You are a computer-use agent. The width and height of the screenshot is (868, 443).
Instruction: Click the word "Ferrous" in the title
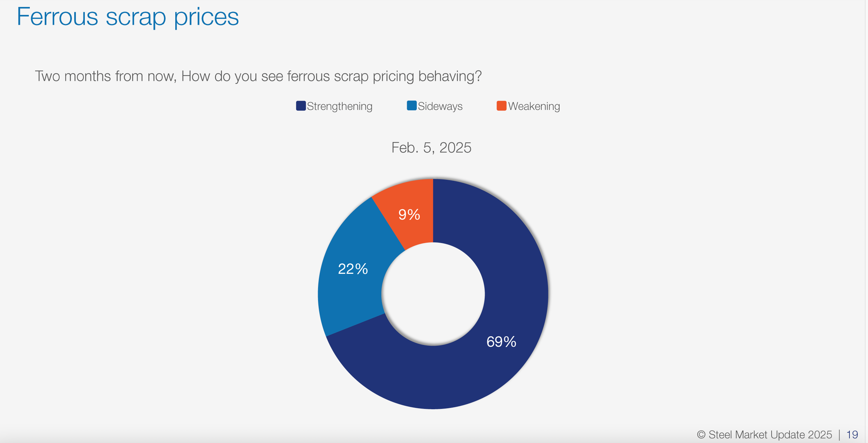coord(57,17)
